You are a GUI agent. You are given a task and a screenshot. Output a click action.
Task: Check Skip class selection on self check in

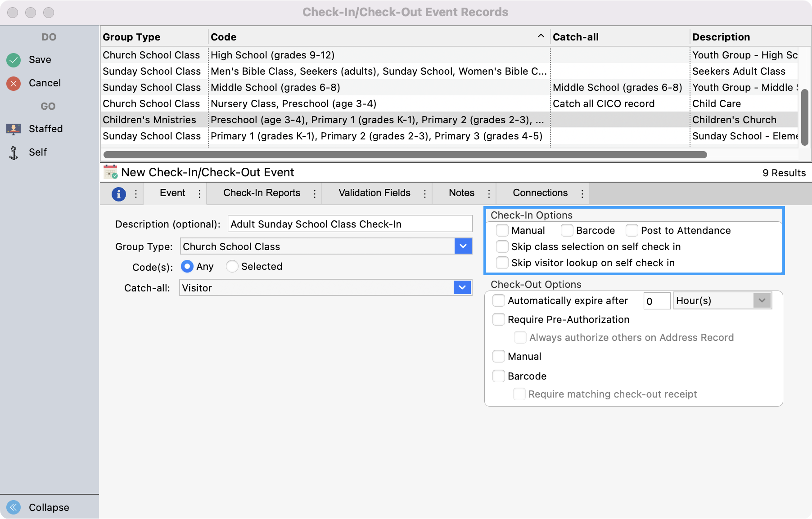[502, 247]
